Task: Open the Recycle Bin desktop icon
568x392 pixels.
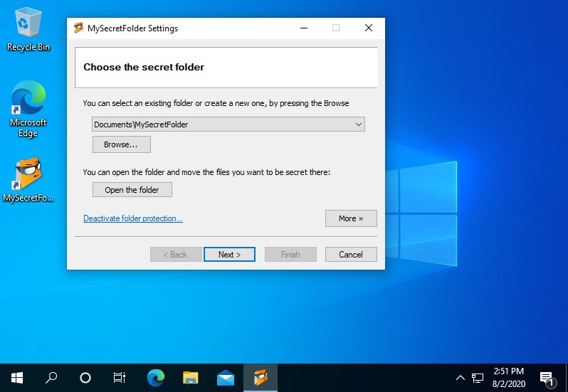Action: coord(28,30)
